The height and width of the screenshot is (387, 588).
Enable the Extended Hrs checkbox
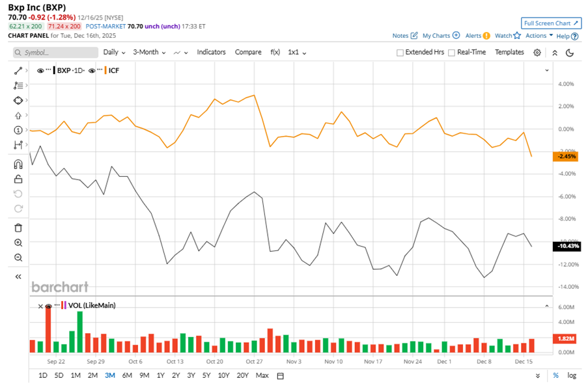point(400,53)
